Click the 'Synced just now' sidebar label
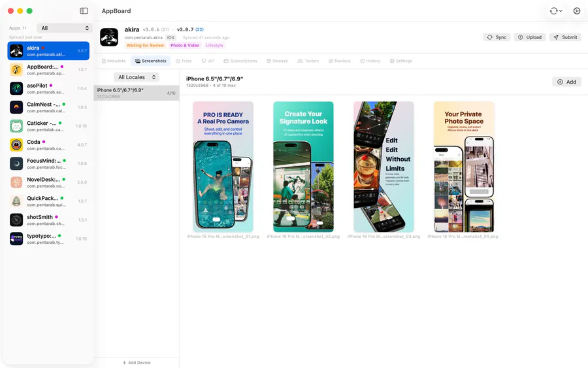The width and height of the screenshot is (588, 368). point(25,37)
